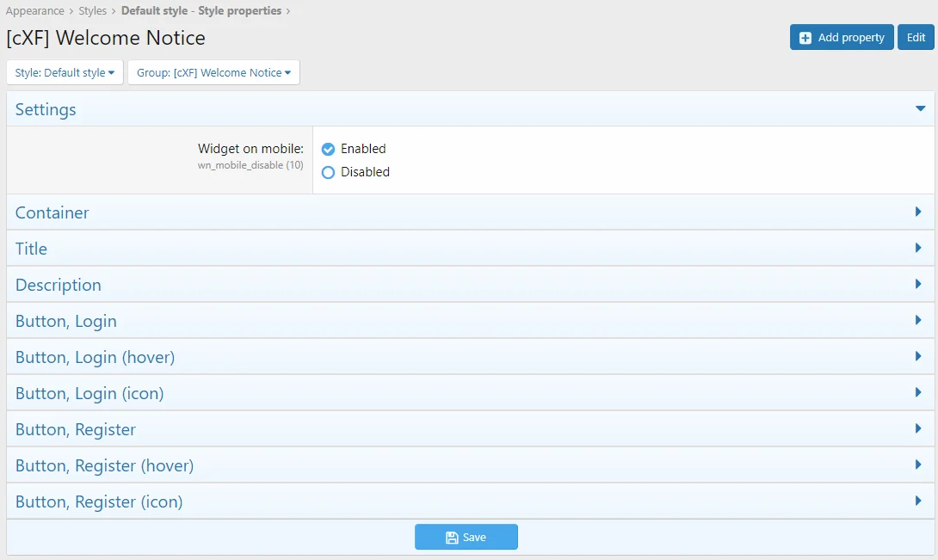The width and height of the screenshot is (938, 560).
Task: Open the Group: [cXF] Welcome Notice dropdown
Action: [x=213, y=73]
